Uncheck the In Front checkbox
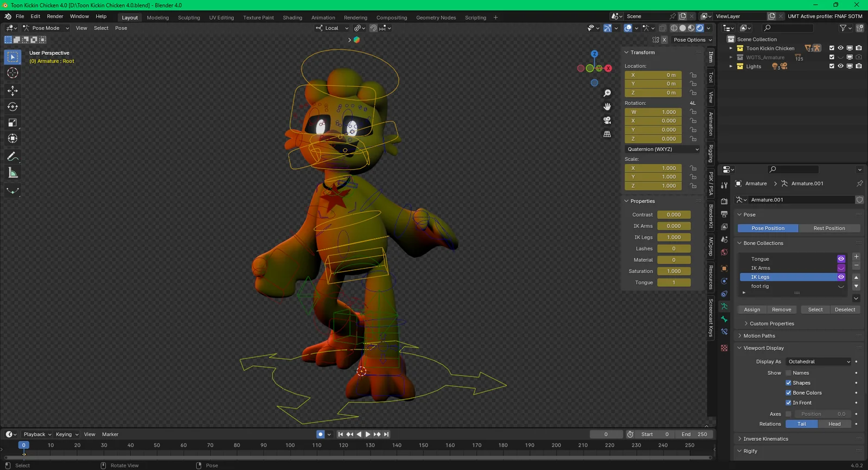This screenshot has height=470, width=868. tap(788, 403)
